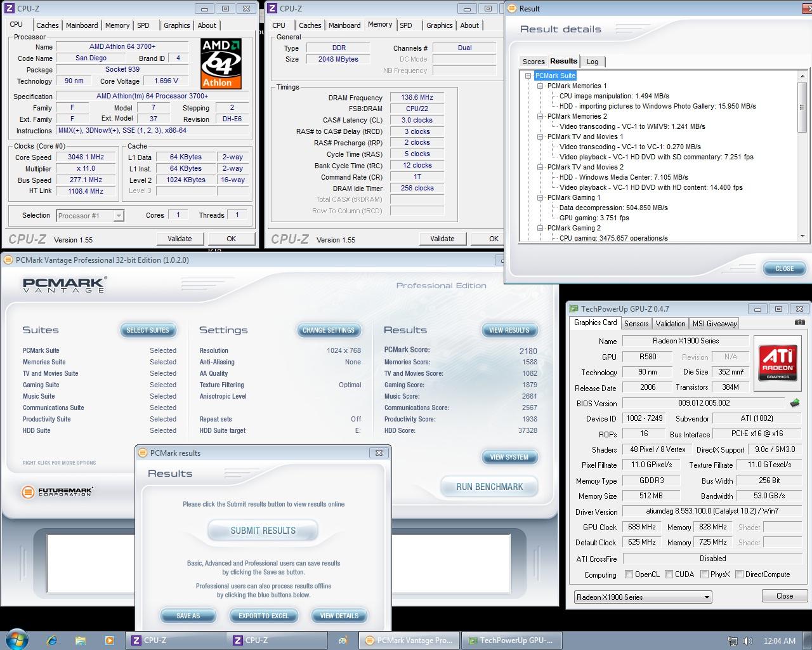Click Validate in the left CPU-Z window
The width and height of the screenshot is (812, 650).
point(180,239)
